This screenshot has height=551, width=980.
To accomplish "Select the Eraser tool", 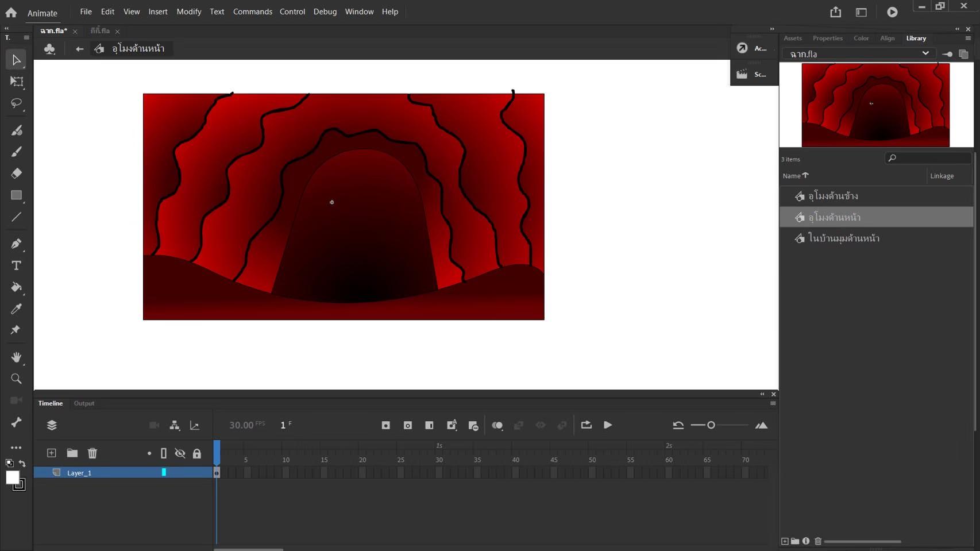I will coord(16,174).
